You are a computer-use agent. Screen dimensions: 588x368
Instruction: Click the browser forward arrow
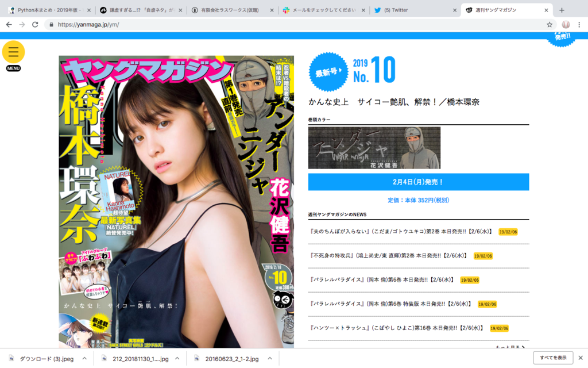(x=22, y=25)
